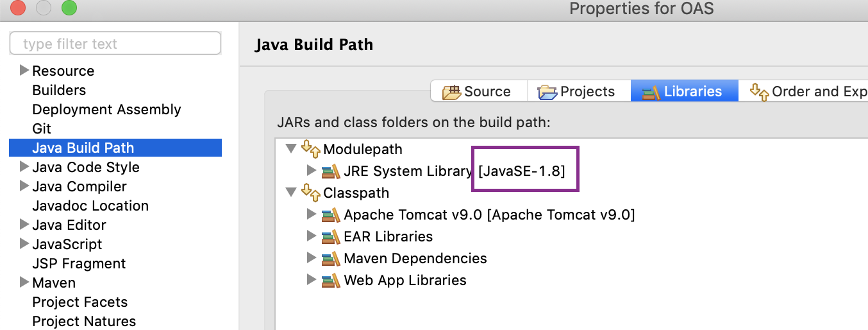Expand the Maven Dependencies node
The image size is (868, 330).
pos(312,259)
